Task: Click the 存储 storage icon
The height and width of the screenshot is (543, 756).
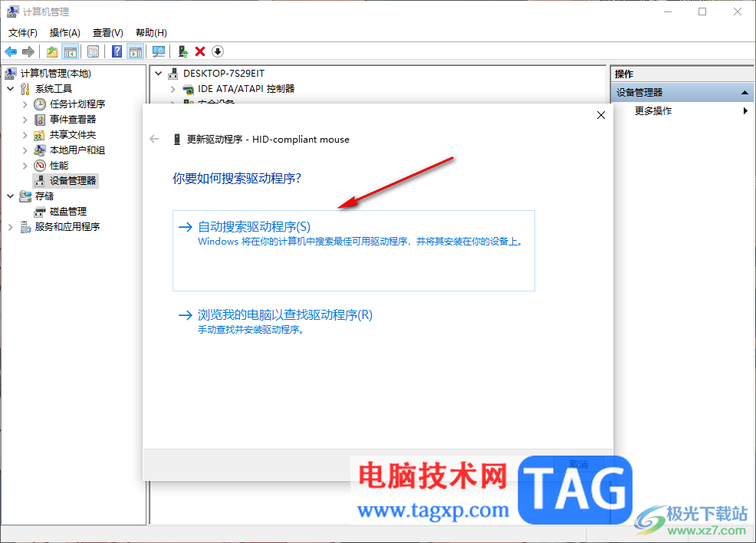Action: [x=25, y=196]
